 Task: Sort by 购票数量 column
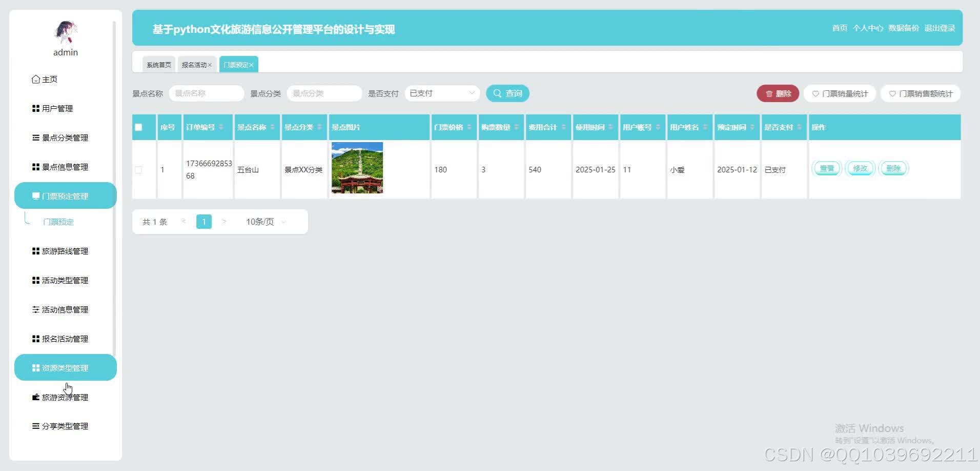tap(516, 127)
